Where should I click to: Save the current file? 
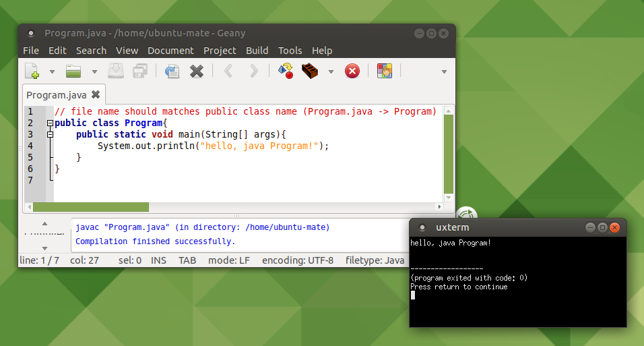[116, 71]
